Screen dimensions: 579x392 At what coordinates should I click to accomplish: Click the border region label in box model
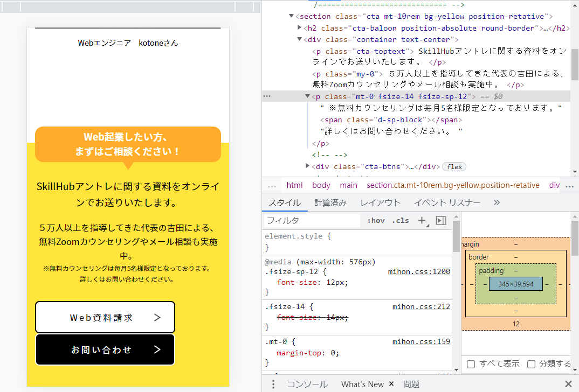click(x=479, y=257)
